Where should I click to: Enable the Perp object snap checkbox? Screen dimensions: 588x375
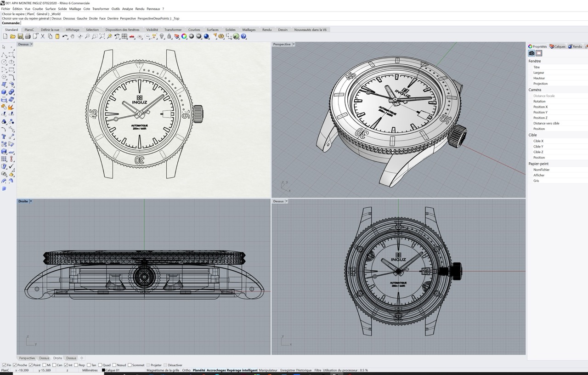76,365
